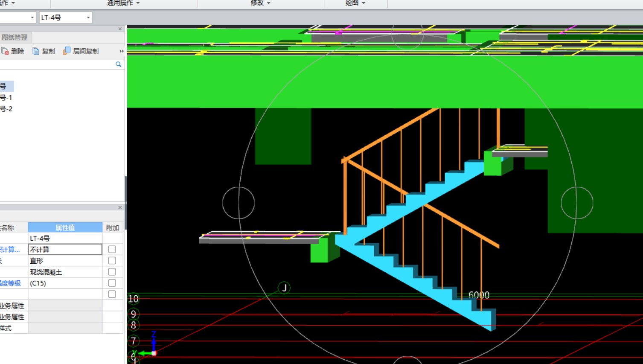This screenshot has width=643, height=364.
Task: Switch to the 图纸管理 tab
Action: pos(15,38)
